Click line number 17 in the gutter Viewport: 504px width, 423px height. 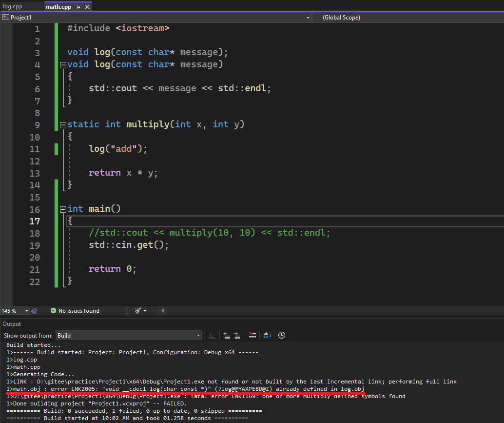35,222
